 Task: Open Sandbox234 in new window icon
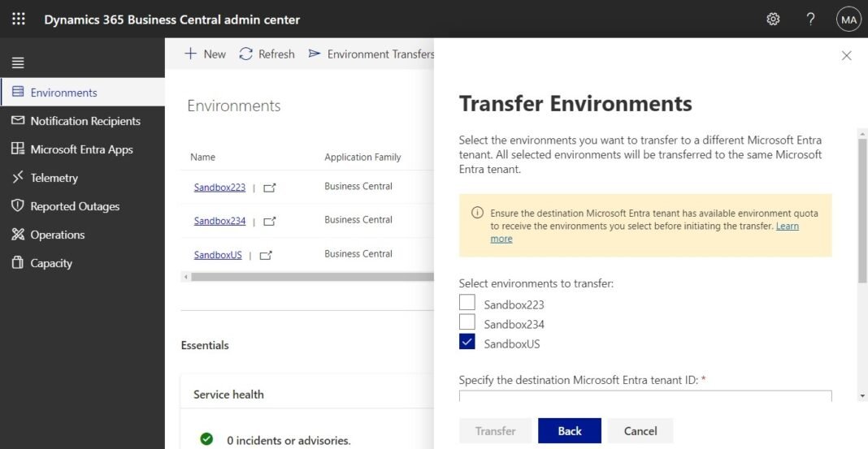pos(270,222)
